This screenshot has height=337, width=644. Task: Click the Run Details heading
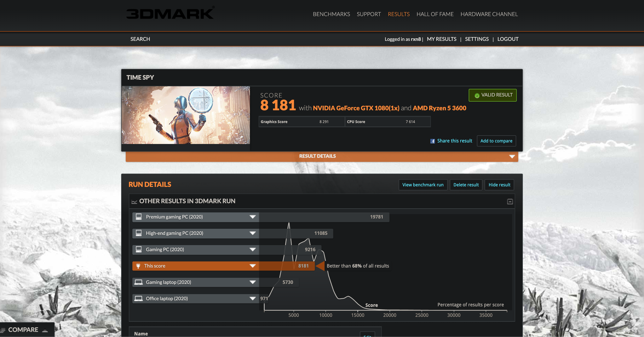150,185
